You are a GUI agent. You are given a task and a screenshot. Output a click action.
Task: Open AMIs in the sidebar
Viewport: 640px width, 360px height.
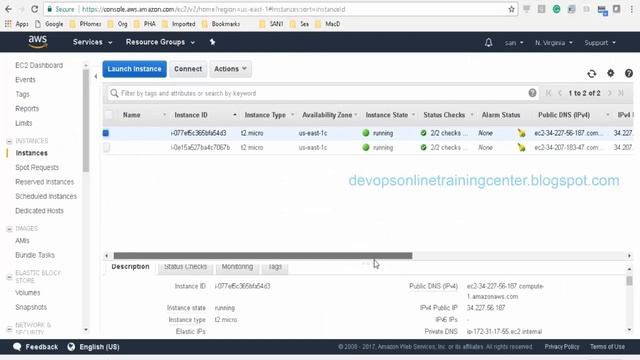tap(22, 240)
